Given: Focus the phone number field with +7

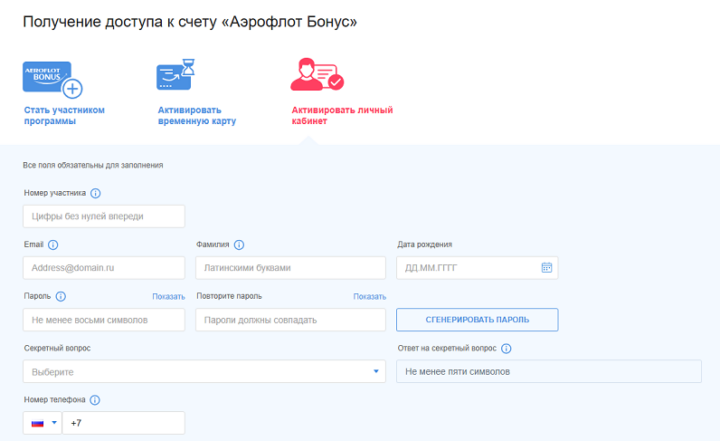Looking at the screenshot, I should [x=124, y=423].
